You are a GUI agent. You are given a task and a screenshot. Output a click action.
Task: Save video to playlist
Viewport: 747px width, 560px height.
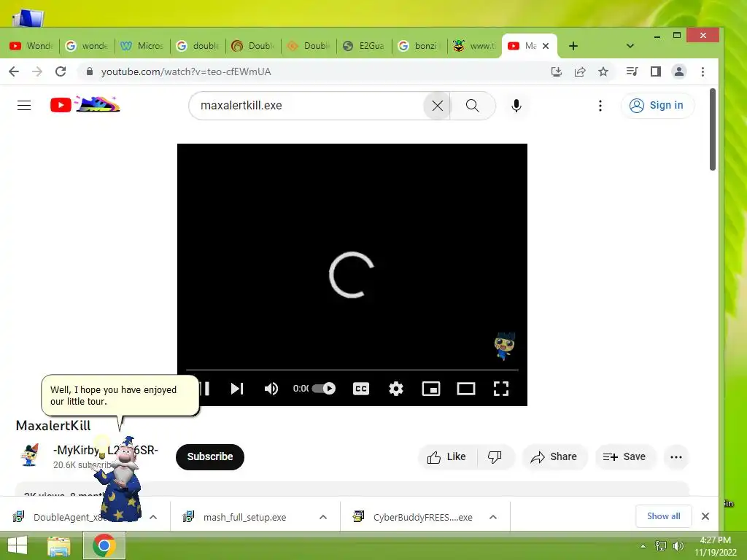(x=625, y=457)
